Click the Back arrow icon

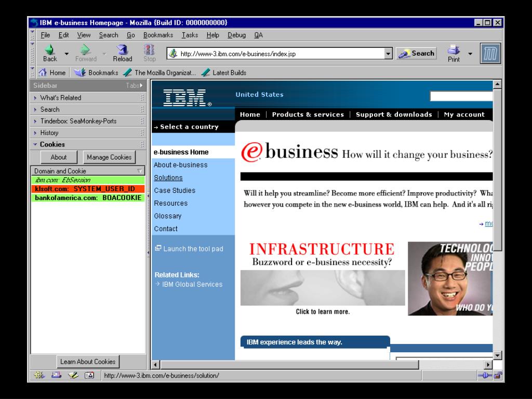click(x=50, y=49)
